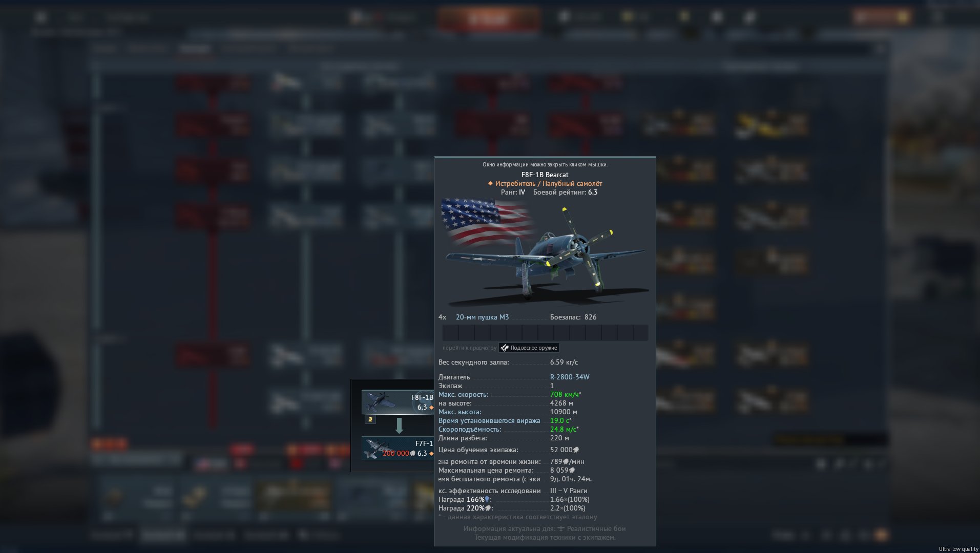Click the Время установившегося виража label
Viewport: 980px width, 553px height.
click(489, 420)
